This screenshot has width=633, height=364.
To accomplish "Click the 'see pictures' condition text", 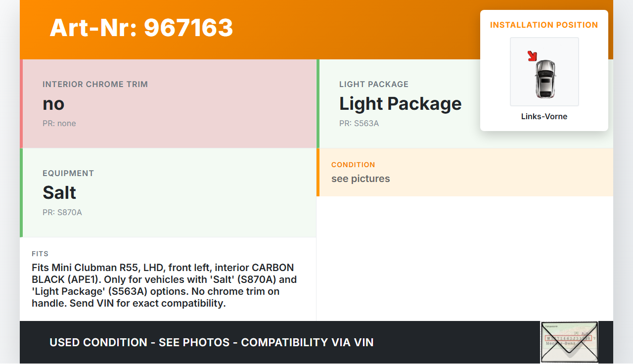I will point(361,179).
